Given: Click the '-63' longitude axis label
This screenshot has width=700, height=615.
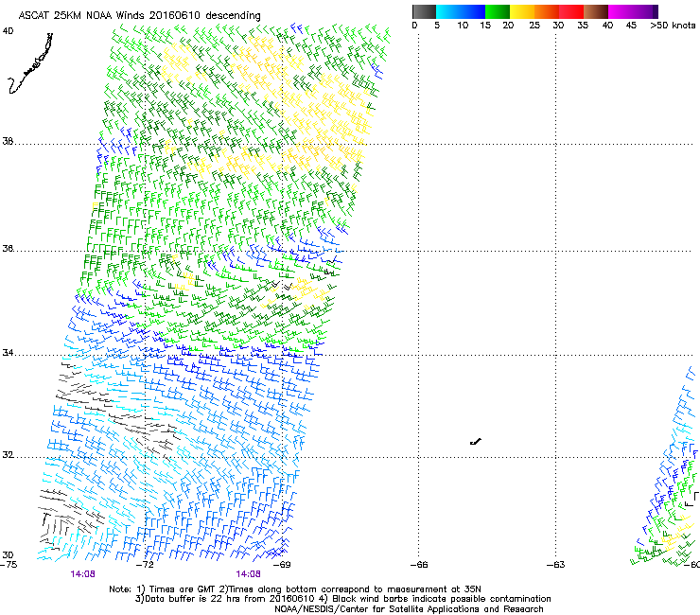Looking at the screenshot, I should [x=556, y=565].
